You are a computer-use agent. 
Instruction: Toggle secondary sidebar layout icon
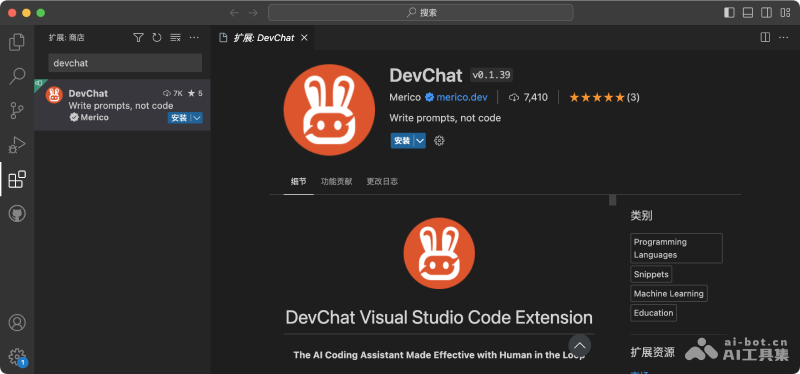point(766,13)
